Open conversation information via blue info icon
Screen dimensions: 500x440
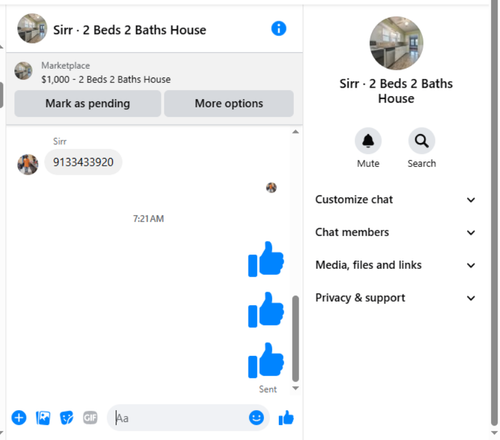coord(279,29)
